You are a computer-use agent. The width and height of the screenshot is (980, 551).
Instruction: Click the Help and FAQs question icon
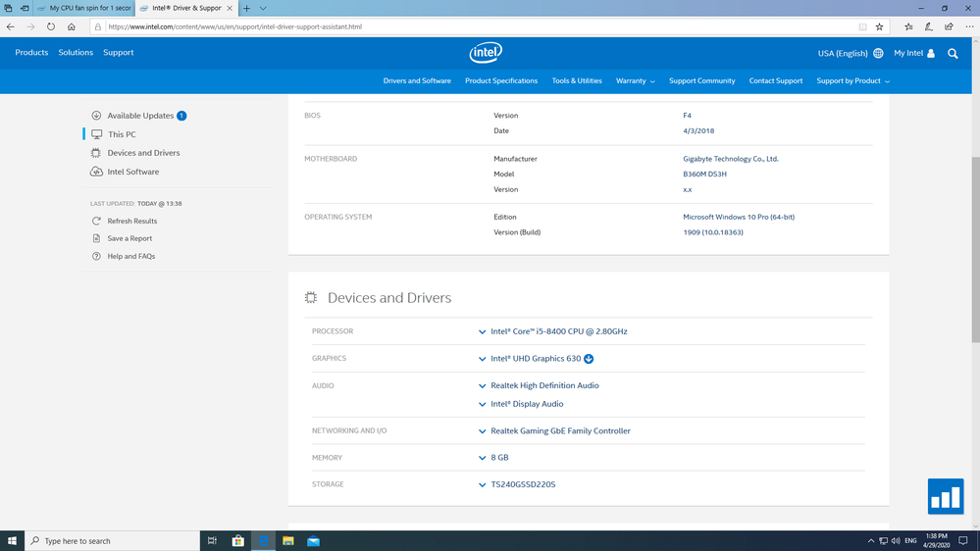coord(96,256)
